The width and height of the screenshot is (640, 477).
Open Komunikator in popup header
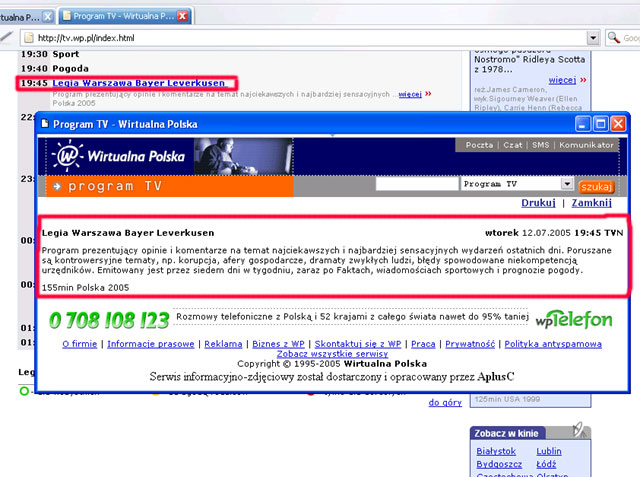tap(586, 145)
